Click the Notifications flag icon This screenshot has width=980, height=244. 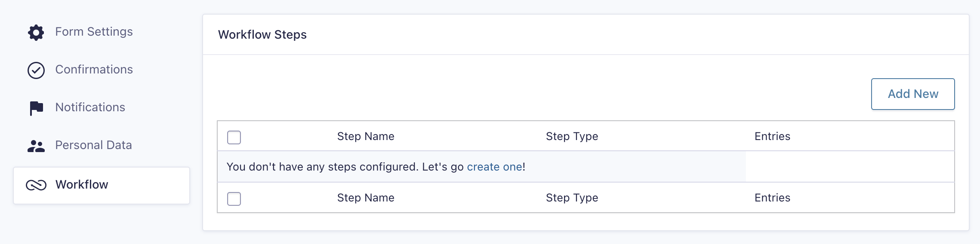click(x=36, y=108)
